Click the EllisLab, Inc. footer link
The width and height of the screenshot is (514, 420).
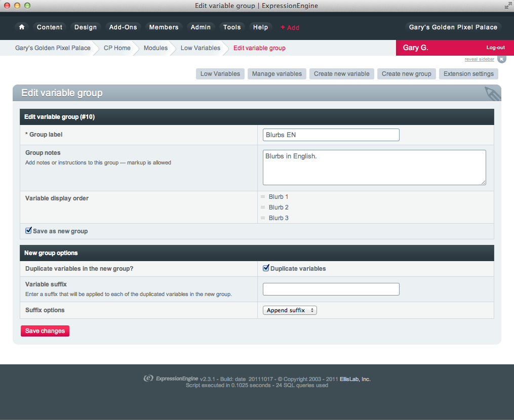[355, 379]
